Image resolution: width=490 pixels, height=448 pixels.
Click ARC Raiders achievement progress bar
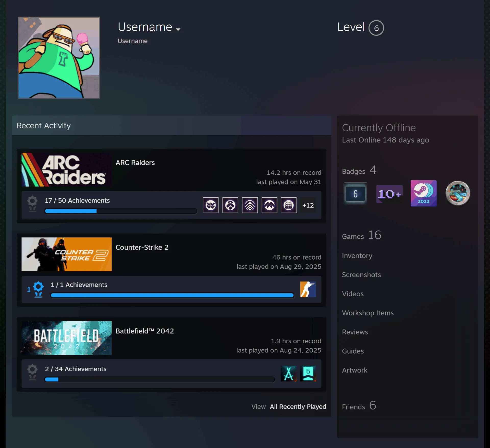121,211
